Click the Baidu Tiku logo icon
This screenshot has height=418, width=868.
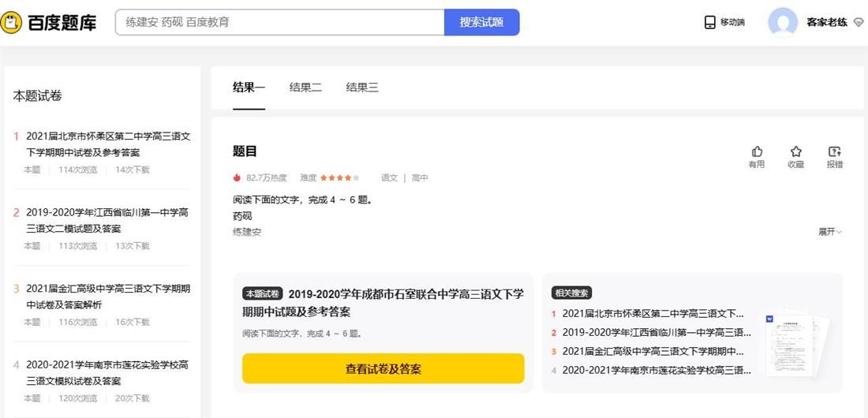click(11, 22)
